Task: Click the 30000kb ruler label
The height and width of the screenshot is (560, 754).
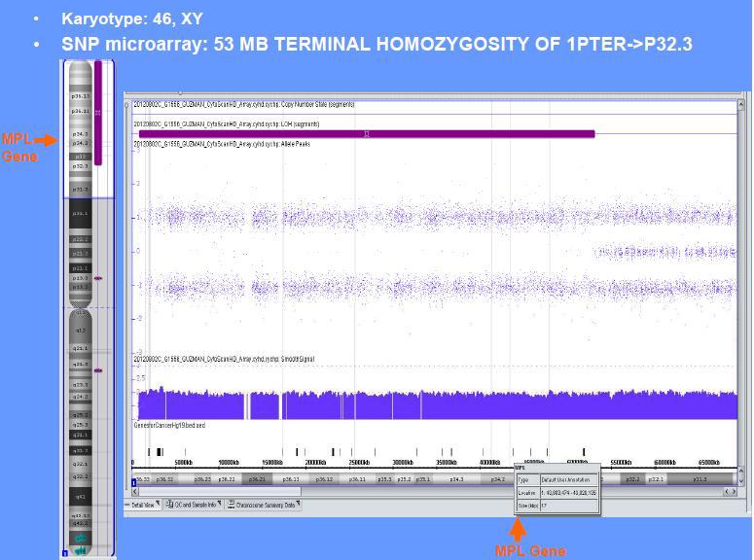Action: click(403, 463)
